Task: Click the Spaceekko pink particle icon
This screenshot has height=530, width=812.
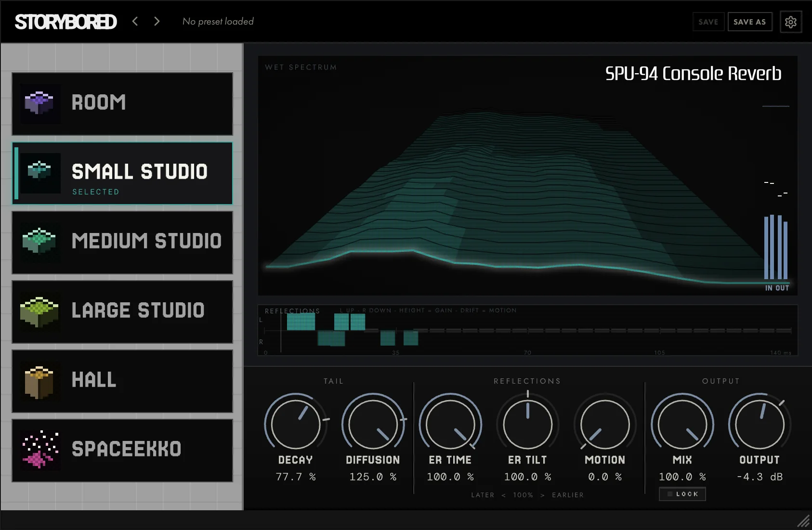Action: 40,450
